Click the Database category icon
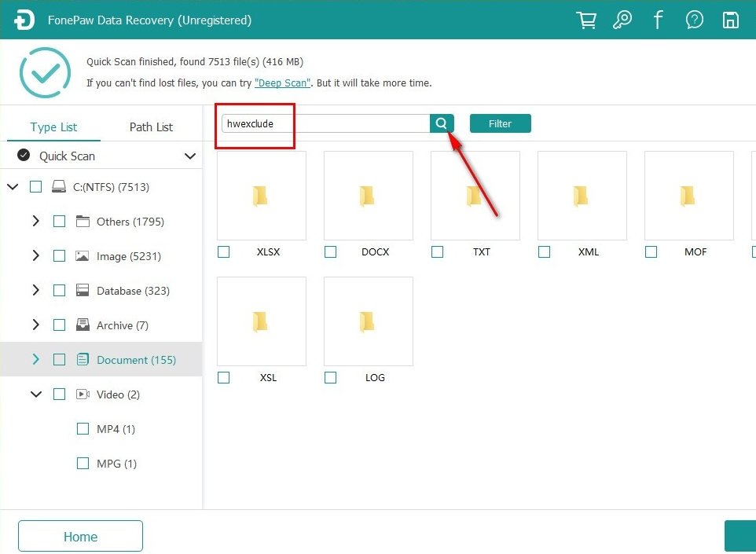This screenshot has height=554, width=756. click(x=83, y=290)
